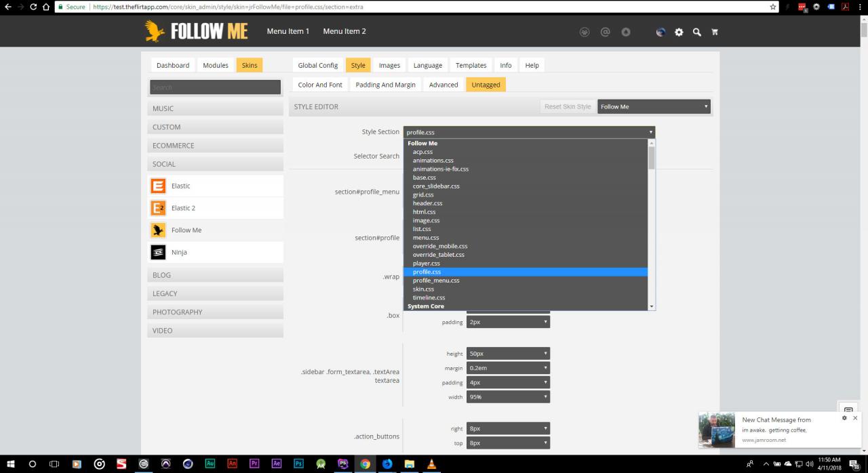The image size is (868, 473).
Task: Click the @ mentions icon in header
Action: click(x=605, y=32)
